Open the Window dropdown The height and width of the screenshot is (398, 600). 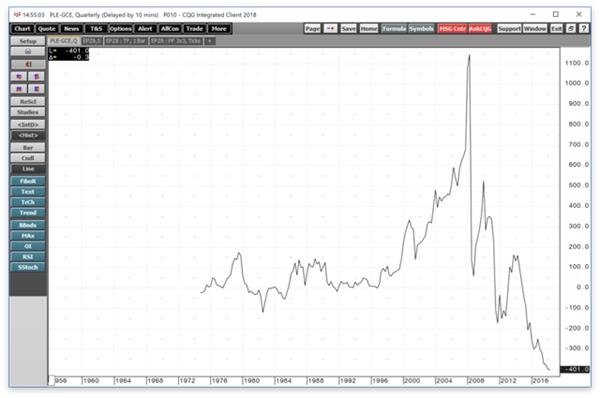[x=535, y=29]
